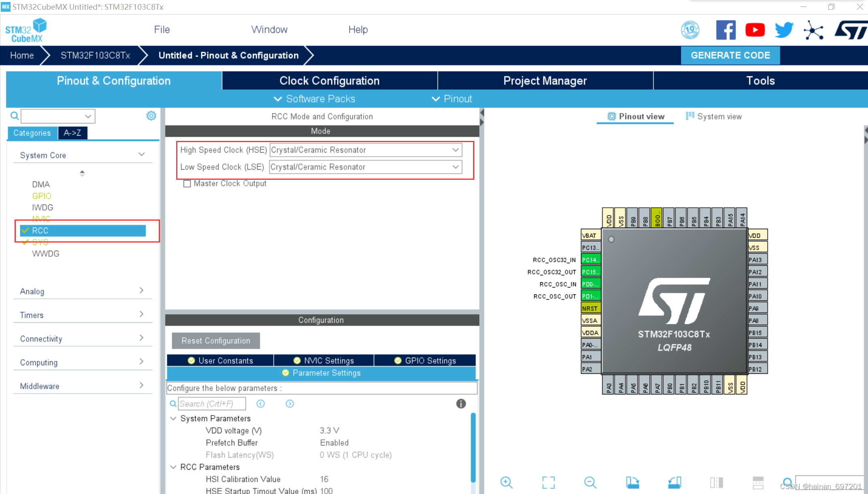
Task: Click the green PD0 pin on the chip
Action: [x=591, y=284]
